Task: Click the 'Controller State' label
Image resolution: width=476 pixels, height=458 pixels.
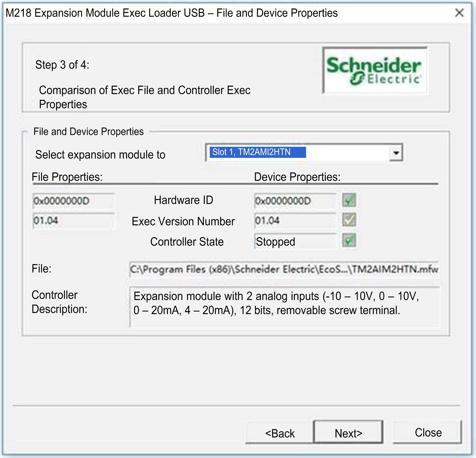Action: (x=187, y=242)
